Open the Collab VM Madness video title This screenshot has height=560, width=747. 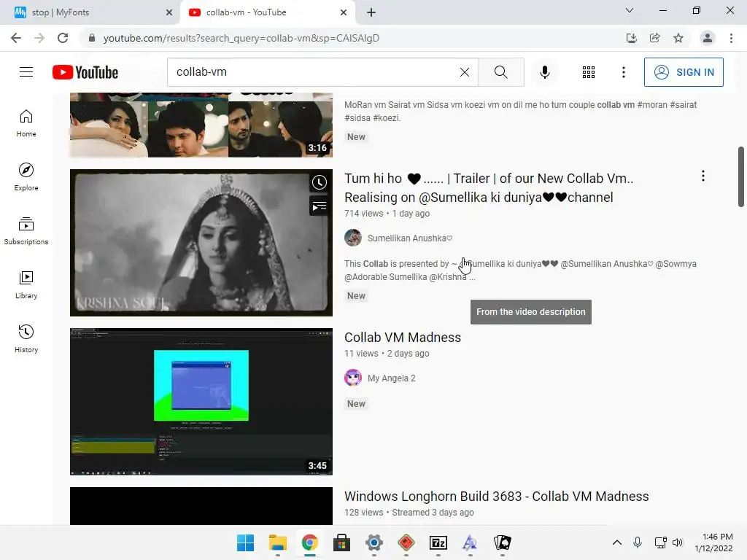(403, 337)
